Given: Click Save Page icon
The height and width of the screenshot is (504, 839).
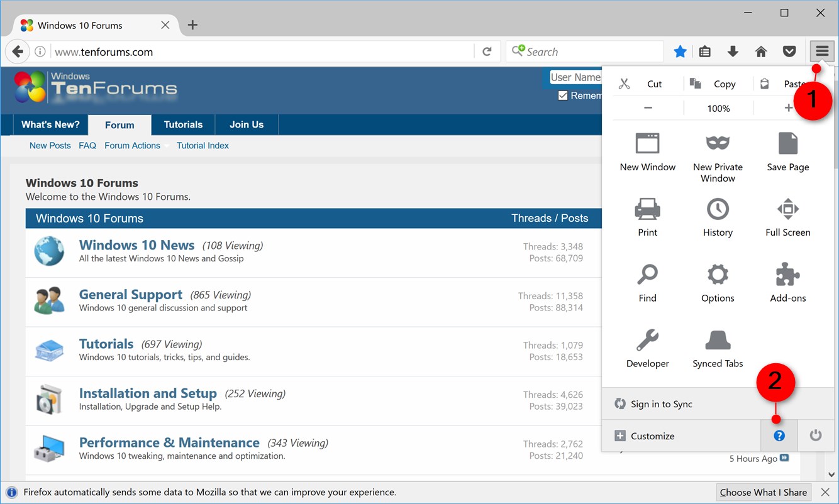Looking at the screenshot, I should 788,152.
